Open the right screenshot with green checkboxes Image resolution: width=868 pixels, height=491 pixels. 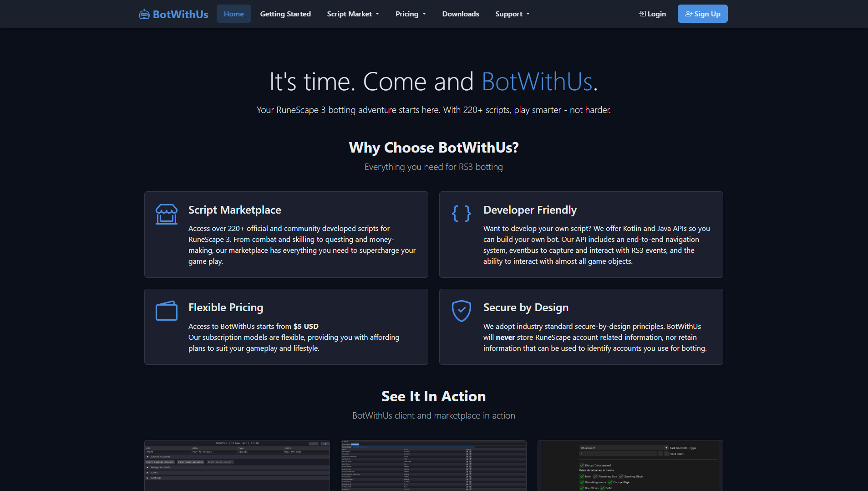click(630, 465)
